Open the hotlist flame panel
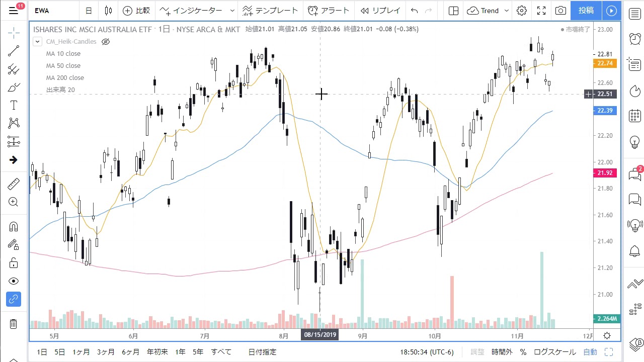Screen dimensions: 644x362 click(x=635, y=91)
